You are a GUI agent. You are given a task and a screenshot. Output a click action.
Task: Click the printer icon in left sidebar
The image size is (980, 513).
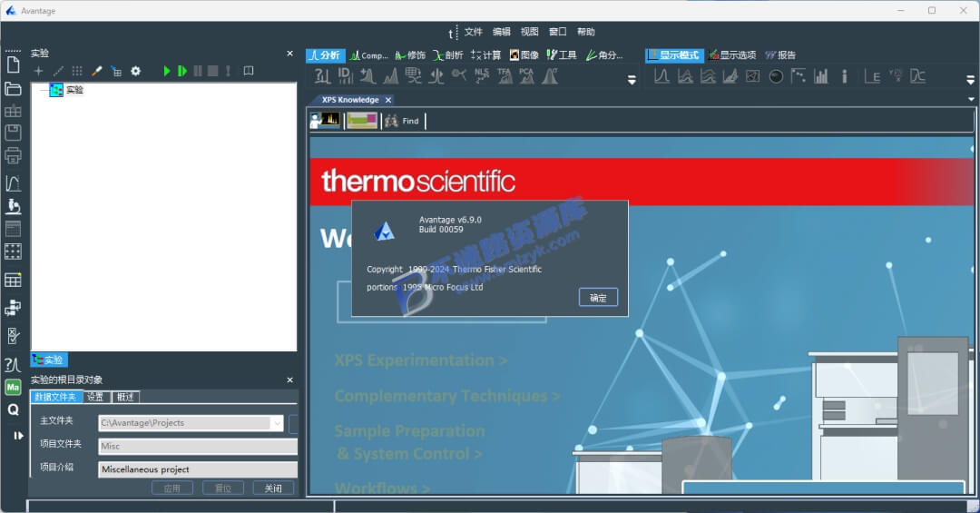pos(13,155)
